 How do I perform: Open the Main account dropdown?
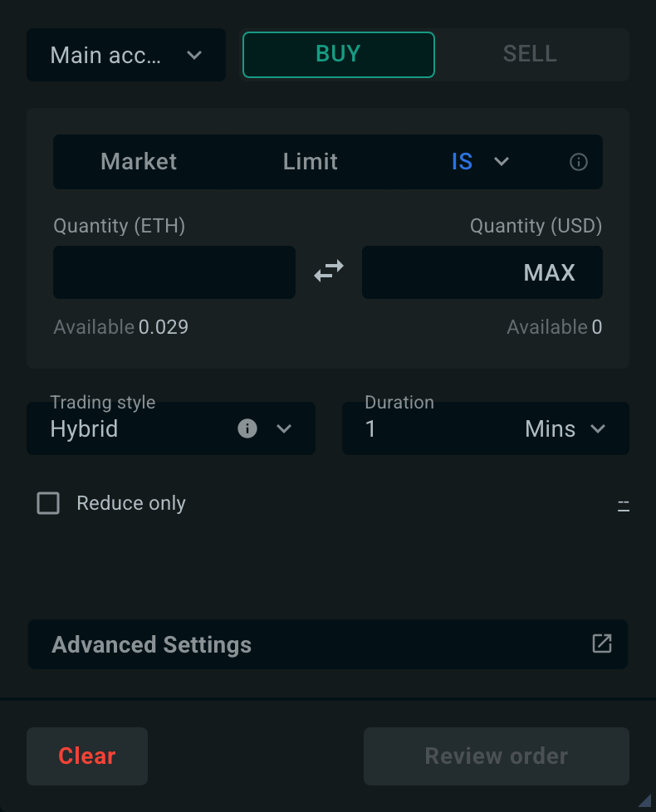[126, 55]
